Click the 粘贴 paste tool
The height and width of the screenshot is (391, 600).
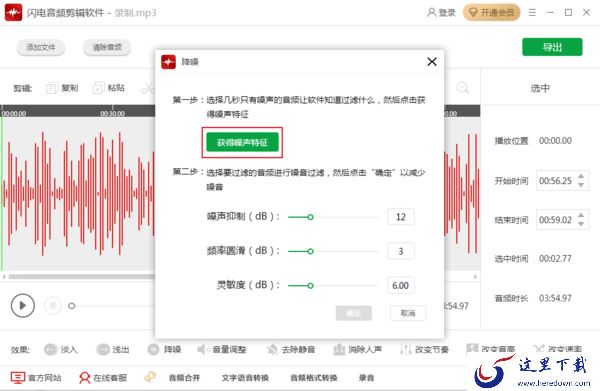(109, 88)
